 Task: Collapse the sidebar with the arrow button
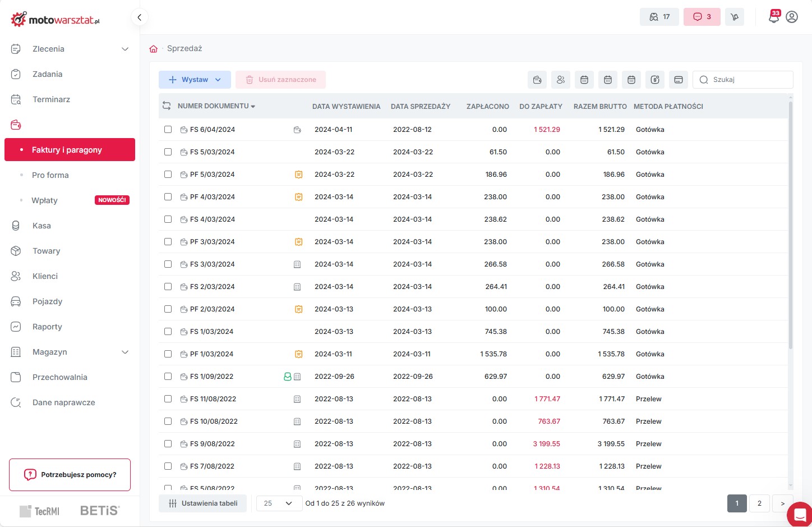(x=139, y=17)
